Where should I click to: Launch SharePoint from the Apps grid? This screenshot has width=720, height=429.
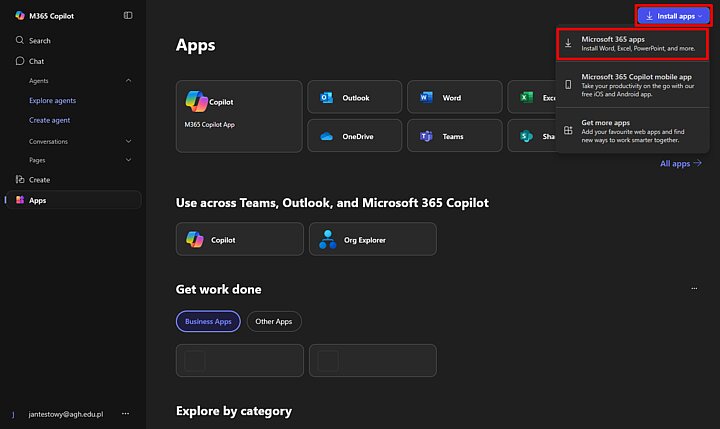pos(532,136)
